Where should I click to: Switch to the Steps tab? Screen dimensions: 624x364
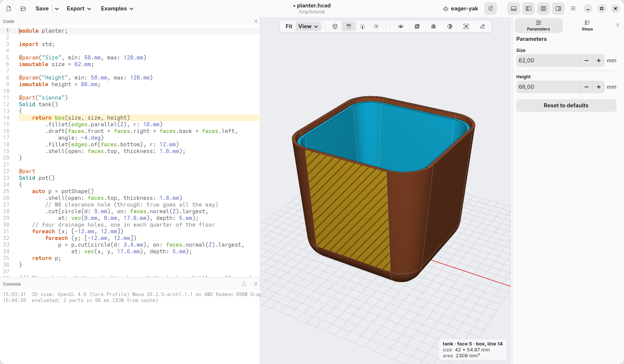tap(587, 26)
